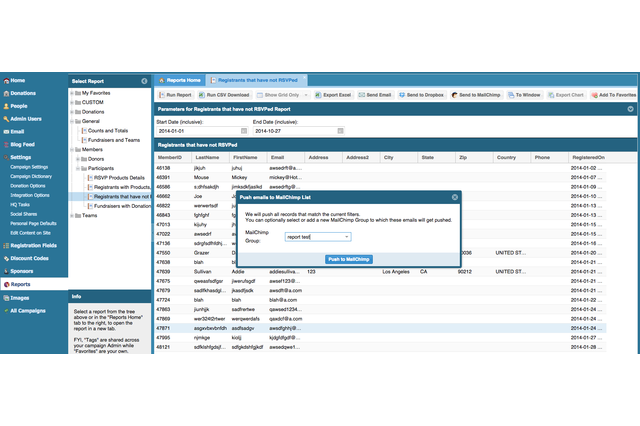Click the Send to Dropbox icon
The width and height of the screenshot is (640, 426).
coord(403,94)
